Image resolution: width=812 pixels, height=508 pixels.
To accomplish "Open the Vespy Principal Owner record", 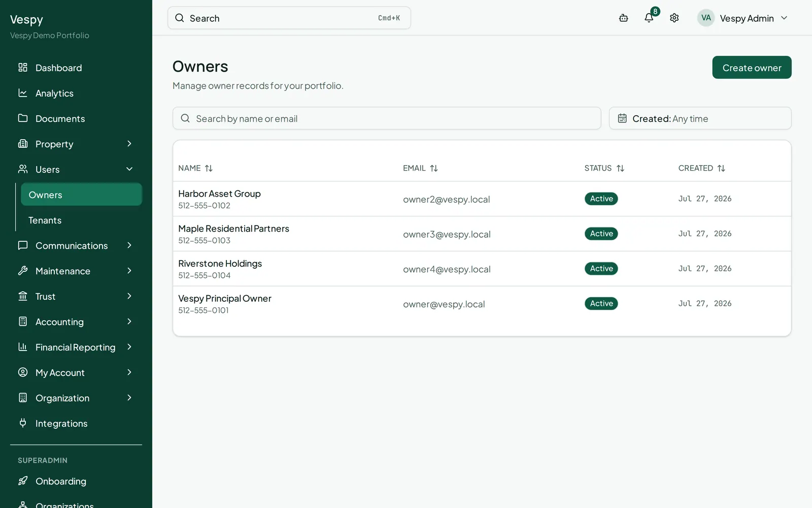I will tap(224, 299).
